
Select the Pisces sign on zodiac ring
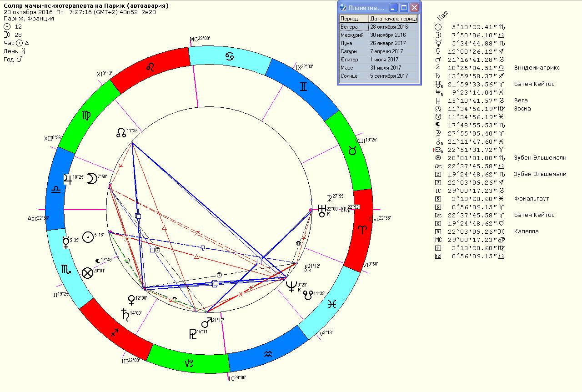332,304
